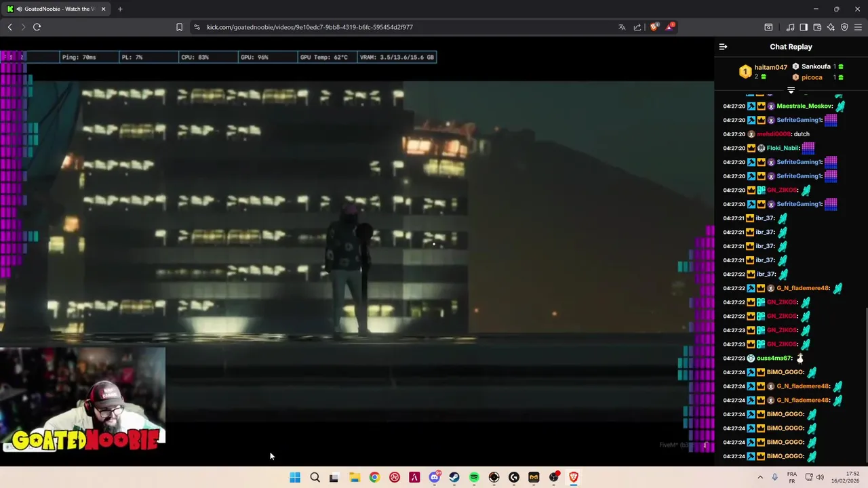Open mehdi0008 chat username
Image resolution: width=868 pixels, height=488 pixels.
774,134
